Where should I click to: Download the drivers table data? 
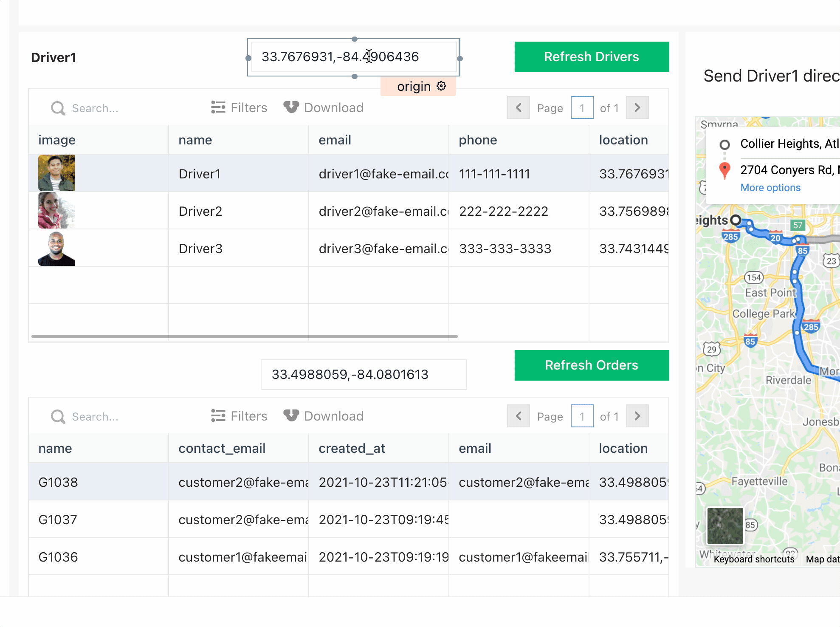pos(324,107)
